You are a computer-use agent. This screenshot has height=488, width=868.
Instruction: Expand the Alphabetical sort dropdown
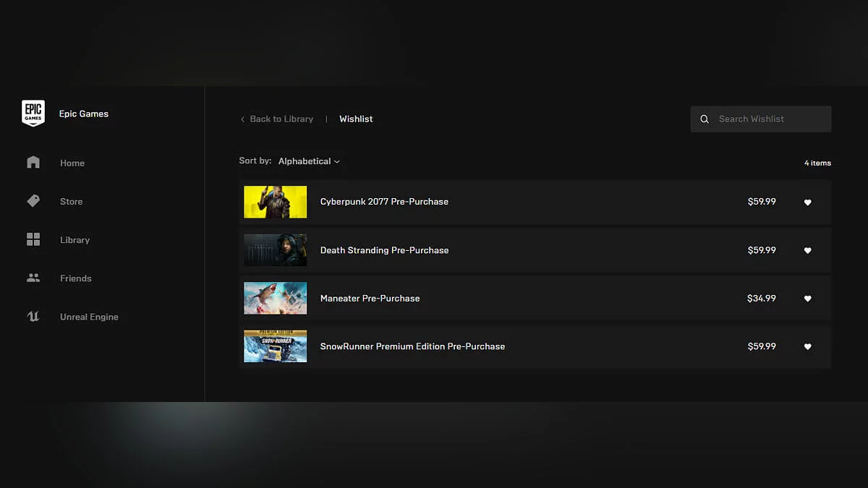coord(309,161)
